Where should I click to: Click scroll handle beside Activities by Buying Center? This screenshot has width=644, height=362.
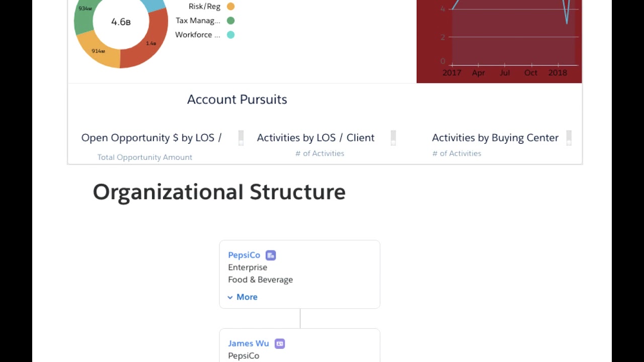(x=569, y=138)
